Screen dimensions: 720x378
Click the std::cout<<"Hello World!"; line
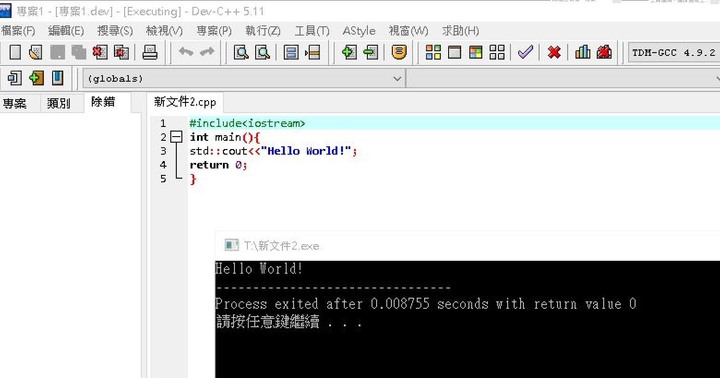tap(273, 151)
